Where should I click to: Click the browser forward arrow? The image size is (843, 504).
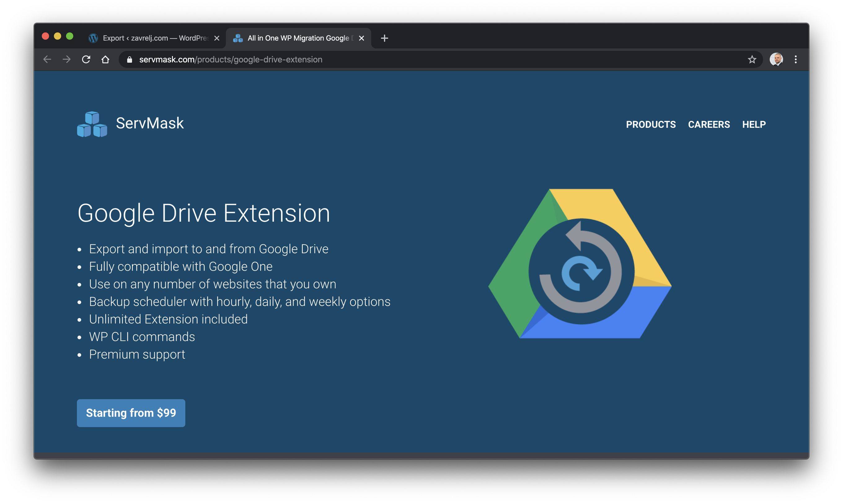pyautogui.click(x=67, y=60)
